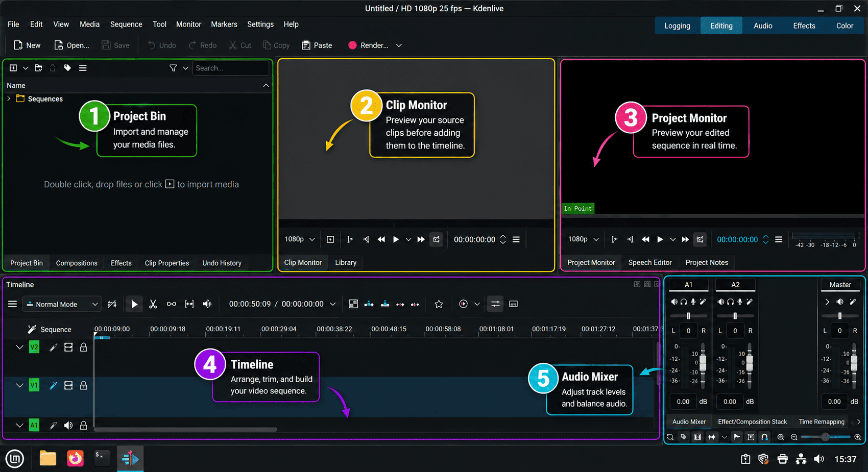Switch to the Compositions tab
This screenshot has height=472, width=868.
77,263
